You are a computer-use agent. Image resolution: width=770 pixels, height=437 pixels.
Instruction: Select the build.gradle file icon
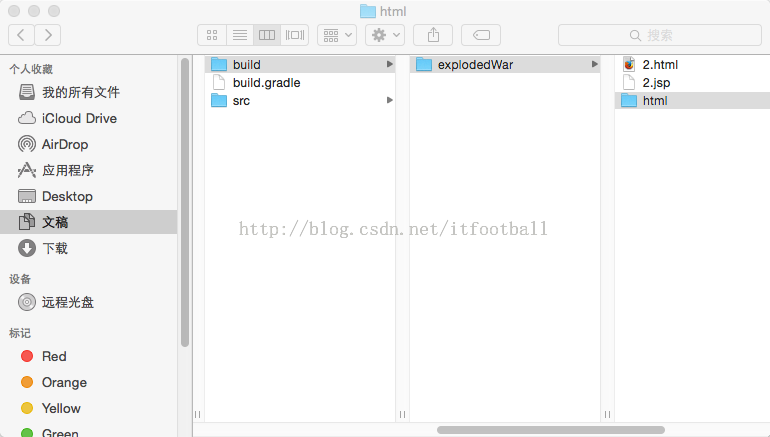pyautogui.click(x=219, y=82)
